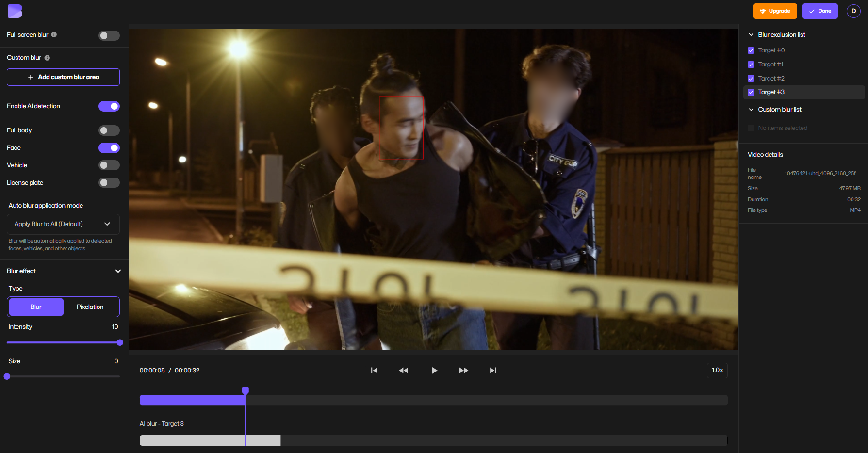The width and height of the screenshot is (868, 453).
Task: Open the Auto blur application mode dropdown
Action: coord(63,224)
